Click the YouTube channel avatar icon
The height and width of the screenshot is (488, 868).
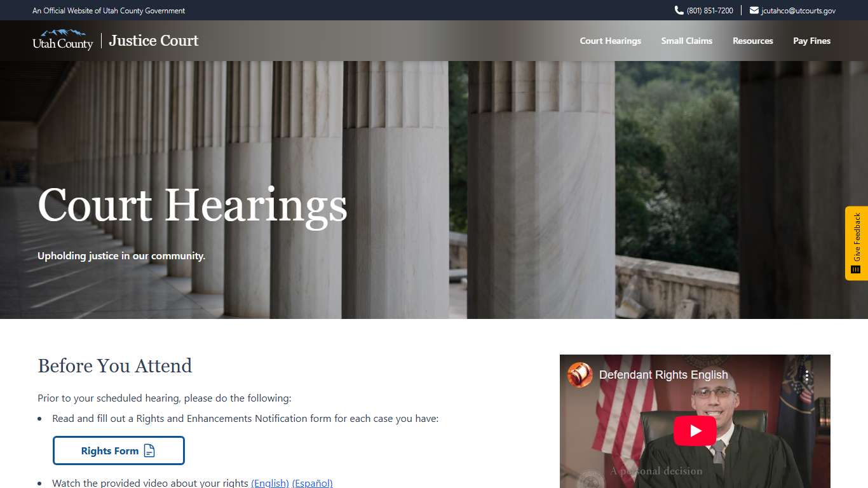[580, 375]
